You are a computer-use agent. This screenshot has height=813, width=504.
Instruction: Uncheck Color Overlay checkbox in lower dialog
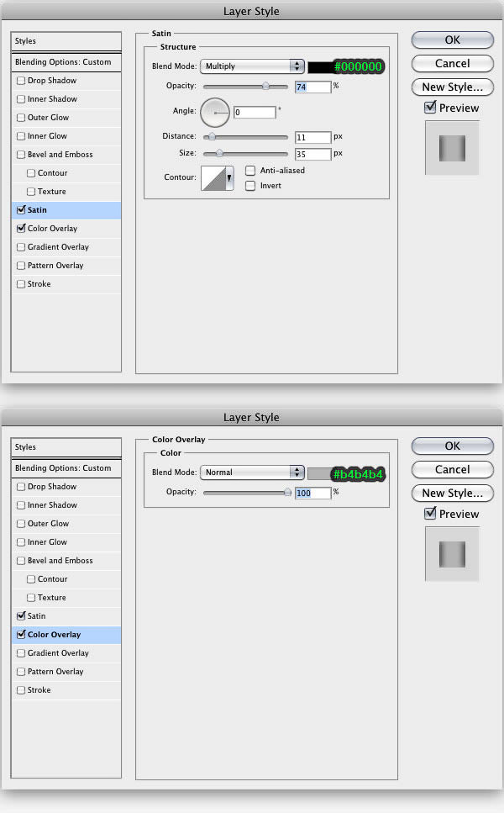21,634
